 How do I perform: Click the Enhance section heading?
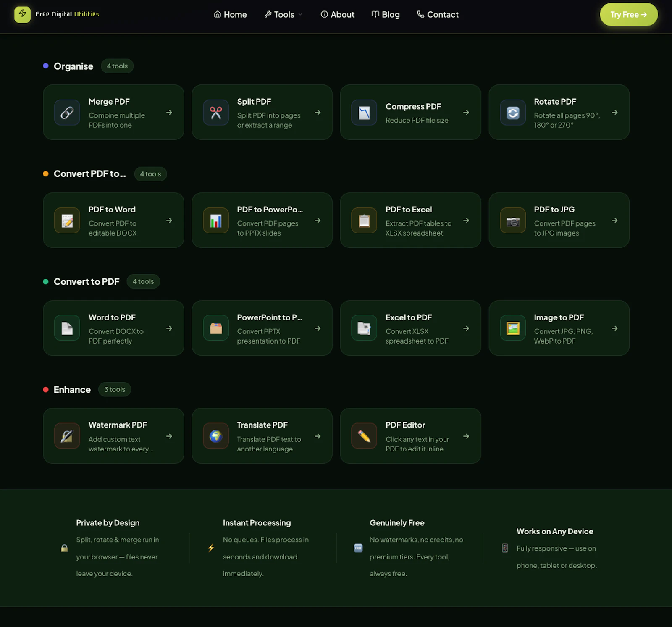(x=72, y=390)
